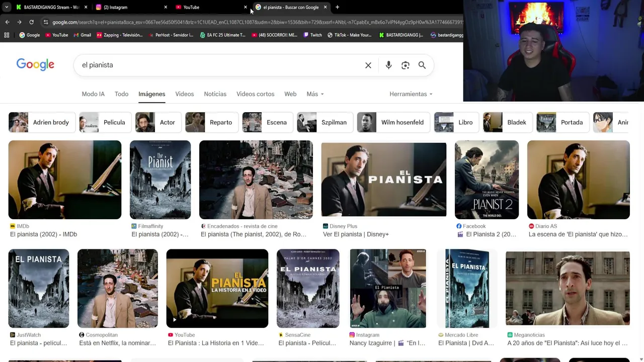Start voice search with the microphone icon
Viewport: 644px width, 362px height.
388,65
